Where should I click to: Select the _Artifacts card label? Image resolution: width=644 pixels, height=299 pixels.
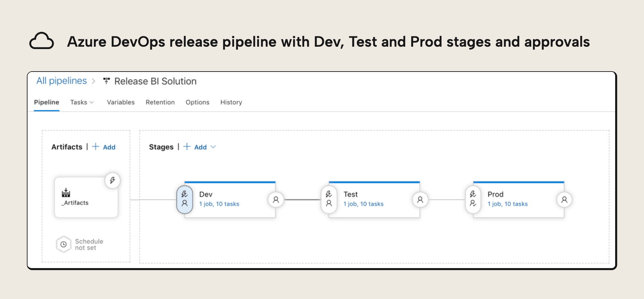click(75, 203)
